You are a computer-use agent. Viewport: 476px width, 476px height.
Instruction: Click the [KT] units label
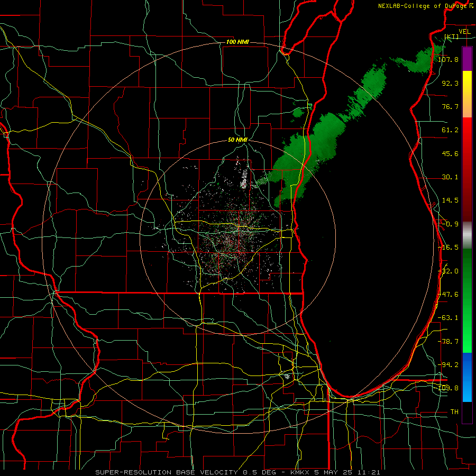pos(452,36)
